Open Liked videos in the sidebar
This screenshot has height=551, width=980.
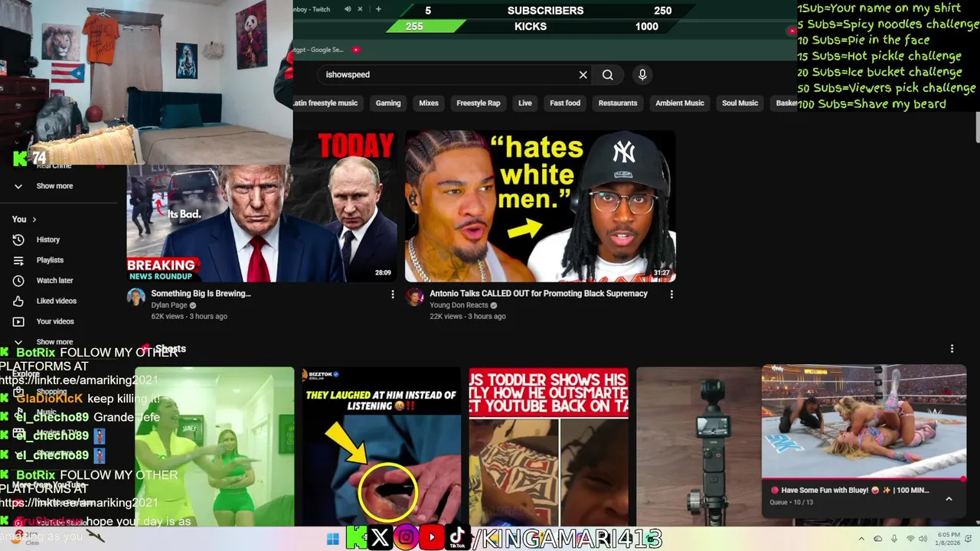[x=56, y=301]
